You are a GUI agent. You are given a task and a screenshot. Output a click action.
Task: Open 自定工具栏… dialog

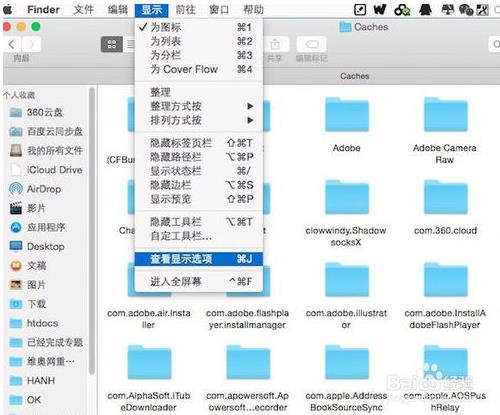pyautogui.click(x=199, y=236)
